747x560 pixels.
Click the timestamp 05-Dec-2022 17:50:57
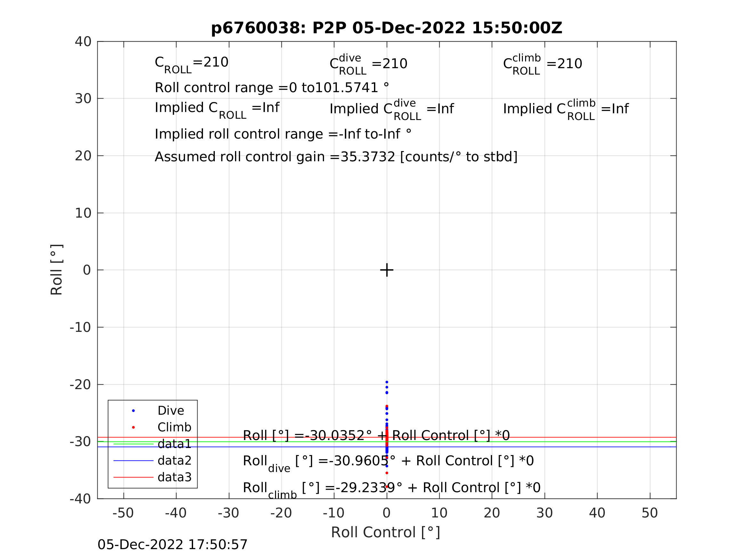point(173,545)
